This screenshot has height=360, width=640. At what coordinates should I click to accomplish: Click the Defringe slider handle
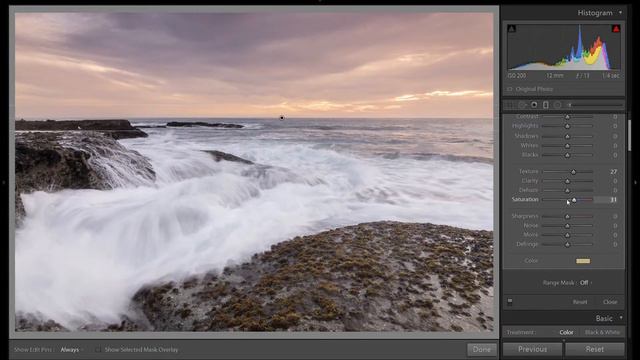pyautogui.click(x=567, y=244)
